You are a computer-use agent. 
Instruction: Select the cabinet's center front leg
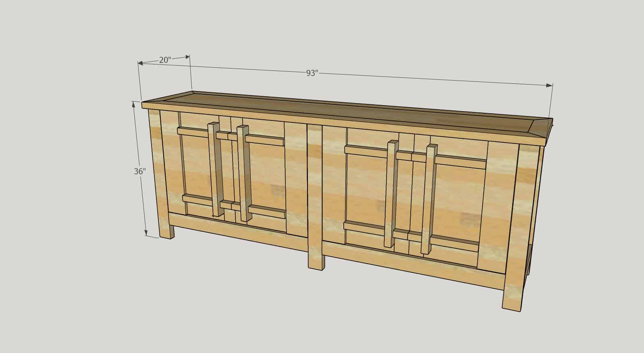coord(316,197)
